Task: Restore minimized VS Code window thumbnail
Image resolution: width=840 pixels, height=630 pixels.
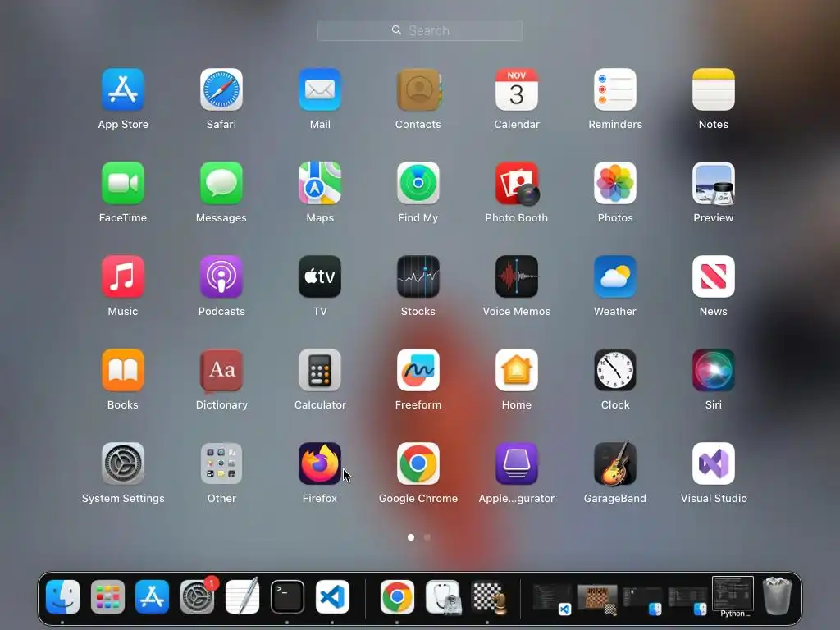Action: click(x=552, y=598)
